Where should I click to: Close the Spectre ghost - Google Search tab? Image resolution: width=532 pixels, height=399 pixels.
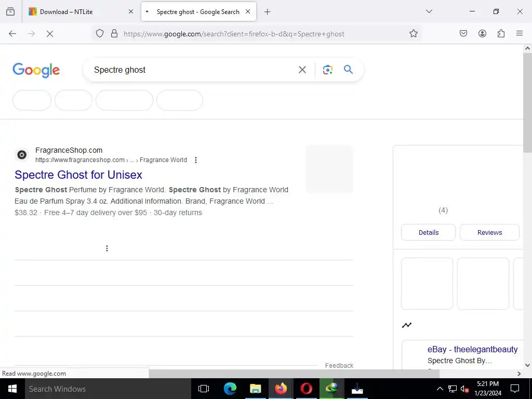(x=248, y=12)
